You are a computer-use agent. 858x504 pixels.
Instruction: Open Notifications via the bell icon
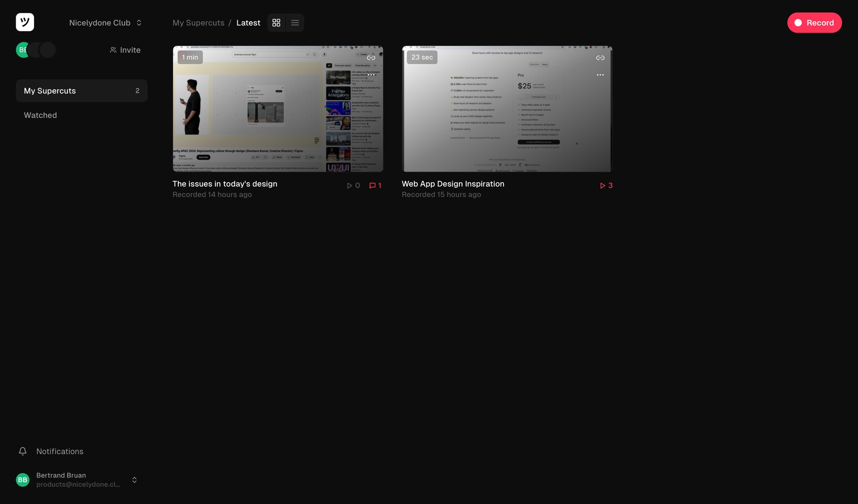pos(22,451)
